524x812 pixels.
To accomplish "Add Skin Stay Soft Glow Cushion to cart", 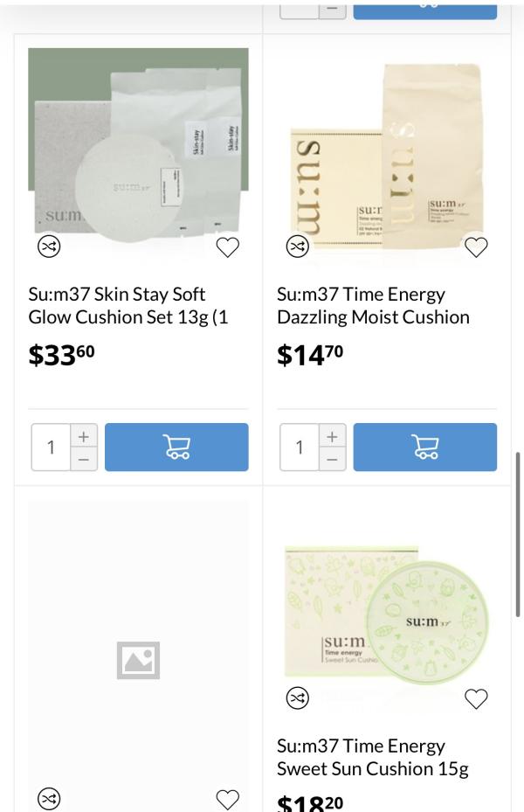I will [176, 448].
